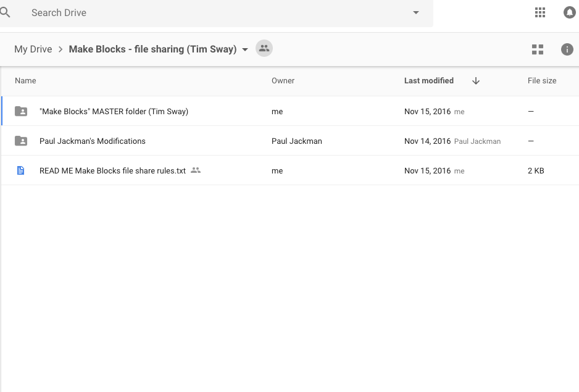
Task: Click the shared-folder icon beside the breadcrumb
Action: pyautogui.click(x=264, y=48)
